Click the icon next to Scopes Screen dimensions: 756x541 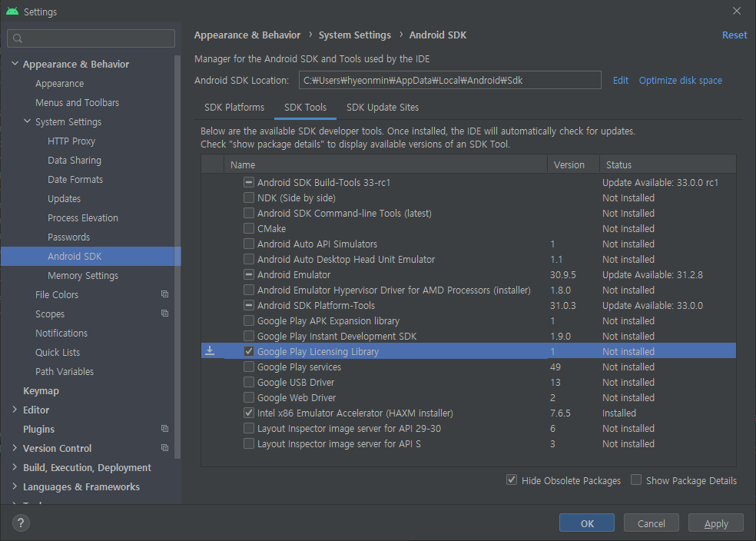(x=164, y=314)
